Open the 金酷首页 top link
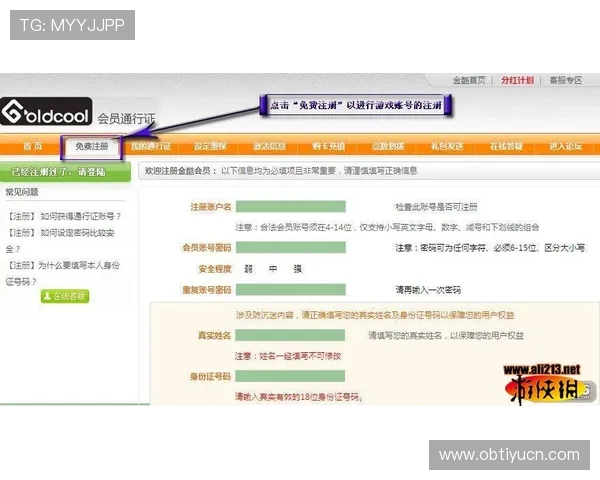This screenshot has width=600, height=480. [469, 80]
